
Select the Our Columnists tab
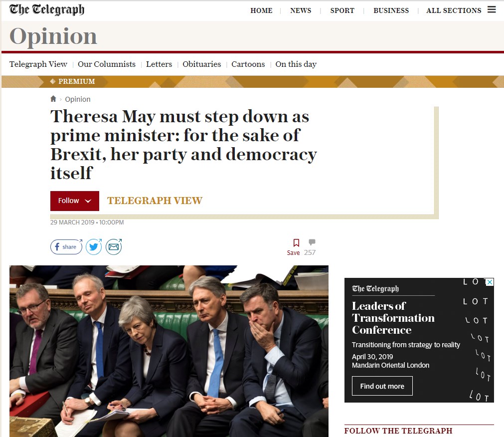(106, 64)
